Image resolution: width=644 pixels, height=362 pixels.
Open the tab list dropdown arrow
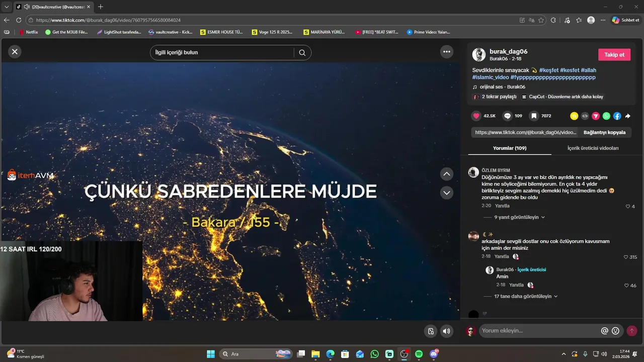click(x=7, y=7)
